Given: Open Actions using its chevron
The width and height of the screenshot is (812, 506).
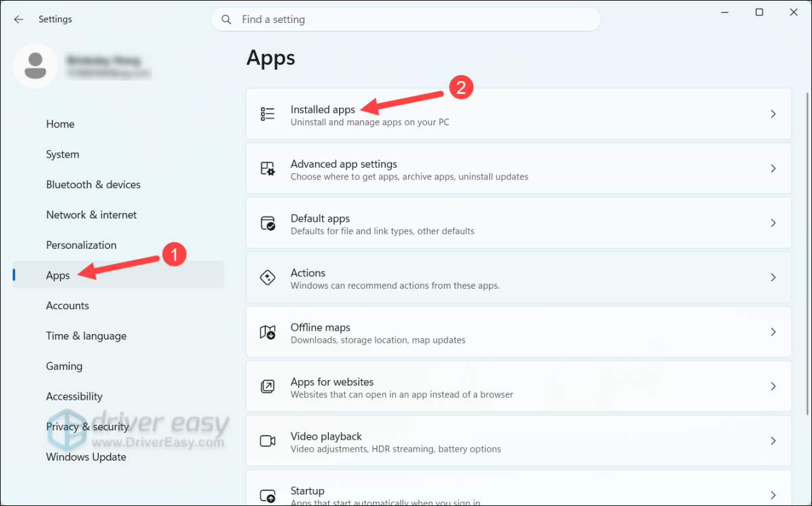Looking at the screenshot, I should pos(773,277).
